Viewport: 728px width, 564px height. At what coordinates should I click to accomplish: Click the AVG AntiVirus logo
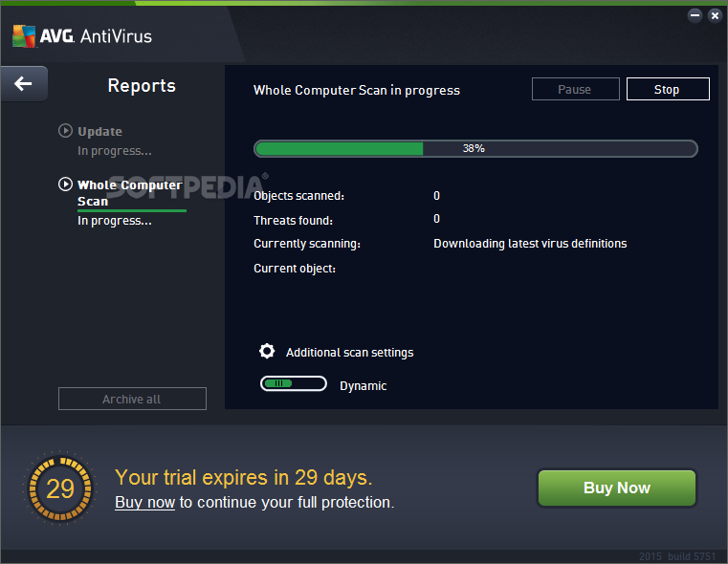pyautogui.click(x=82, y=36)
